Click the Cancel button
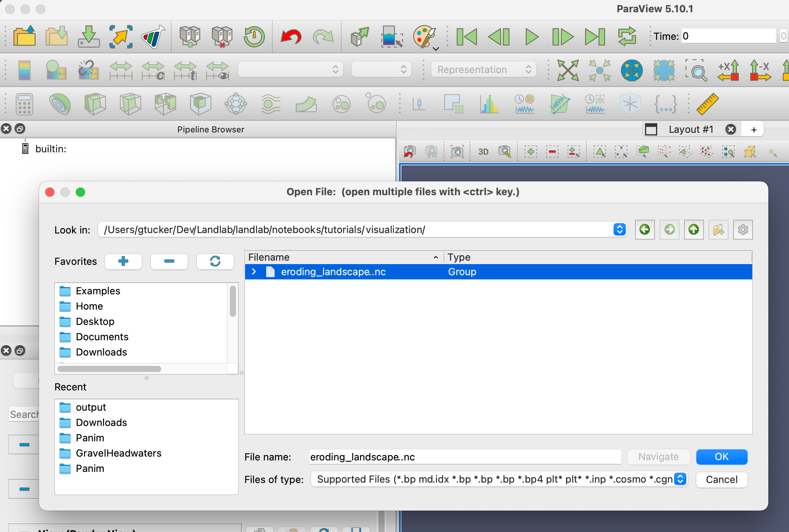This screenshot has height=532, width=789. pyautogui.click(x=722, y=480)
